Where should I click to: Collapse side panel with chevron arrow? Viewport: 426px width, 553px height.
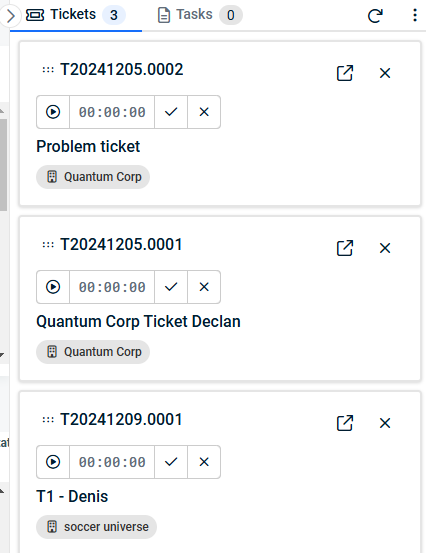11,16
